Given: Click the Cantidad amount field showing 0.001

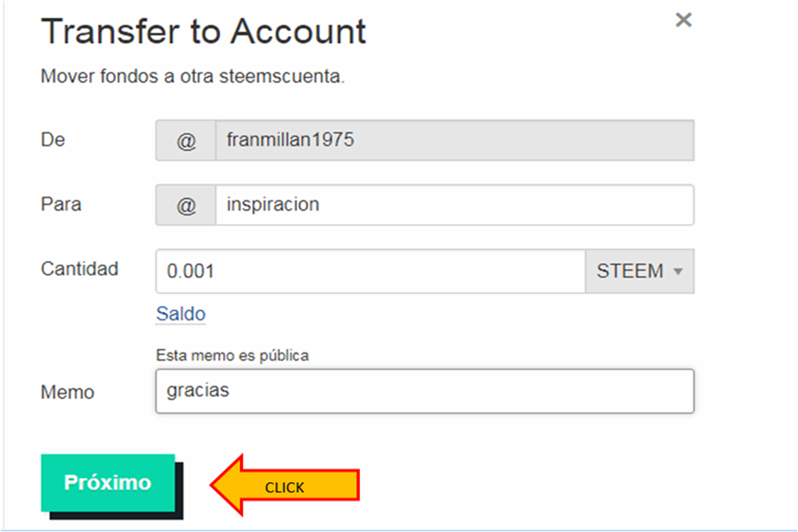Looking at the screenshot, I should click(371, 271).
